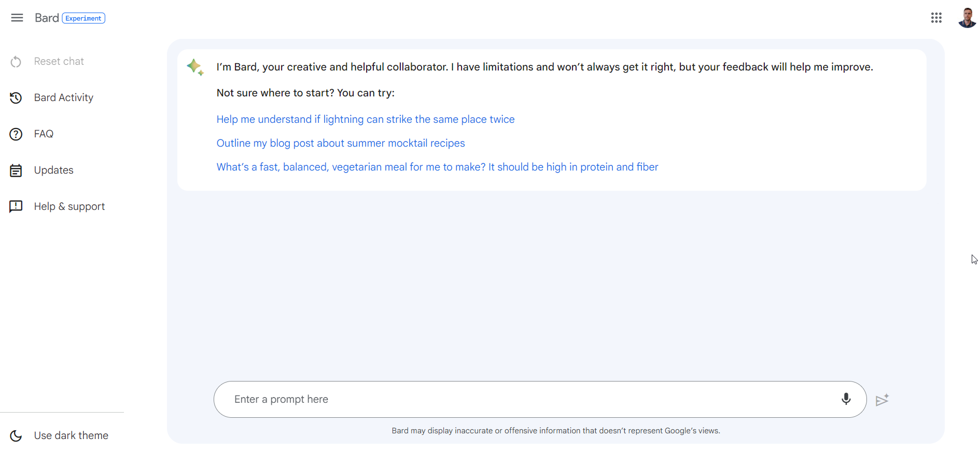Click the Bard title text in the header

pos(47,18)
